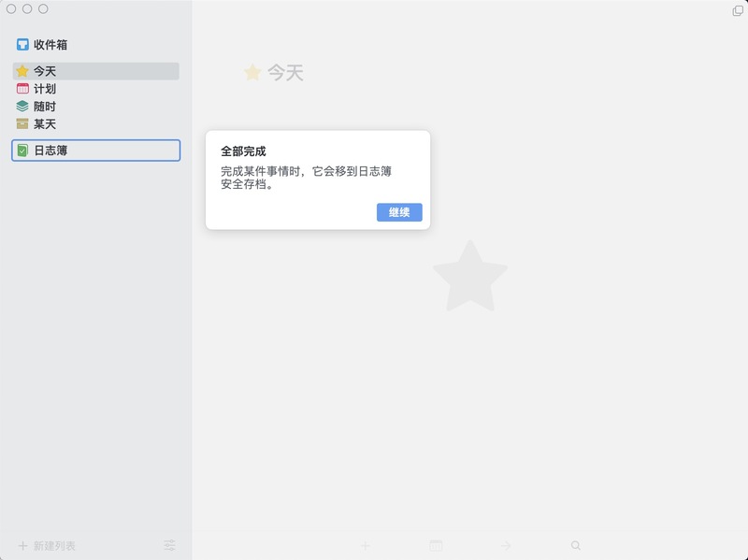The height and width of the screenshot is (560, 748).
Task: Click the yellow minimize window button
Action: [26, 7]
